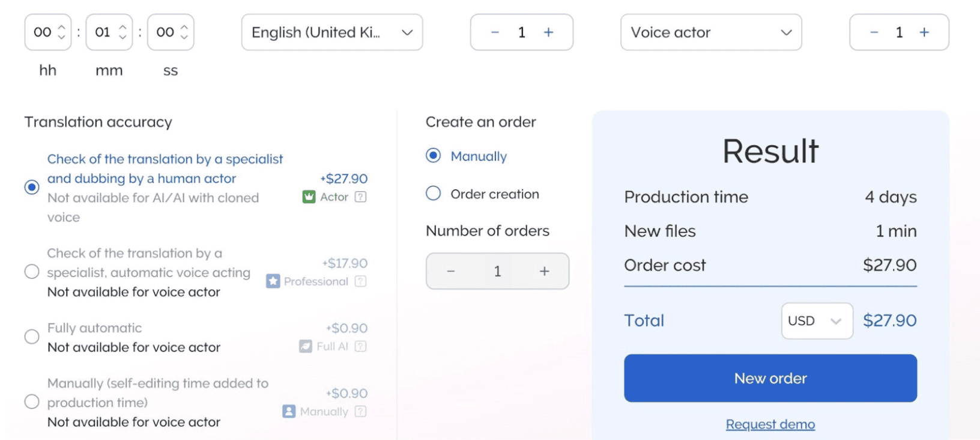Image resolution: width=980 pixels, height=440 pixels.
Task: Open help tooltip next to Actor
Action: pos(360,197)
